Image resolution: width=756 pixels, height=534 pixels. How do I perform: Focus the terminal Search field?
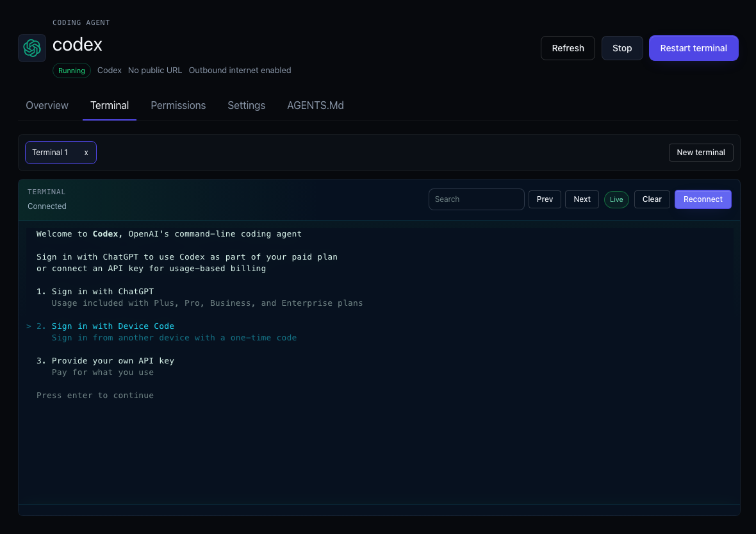point(477,199)
